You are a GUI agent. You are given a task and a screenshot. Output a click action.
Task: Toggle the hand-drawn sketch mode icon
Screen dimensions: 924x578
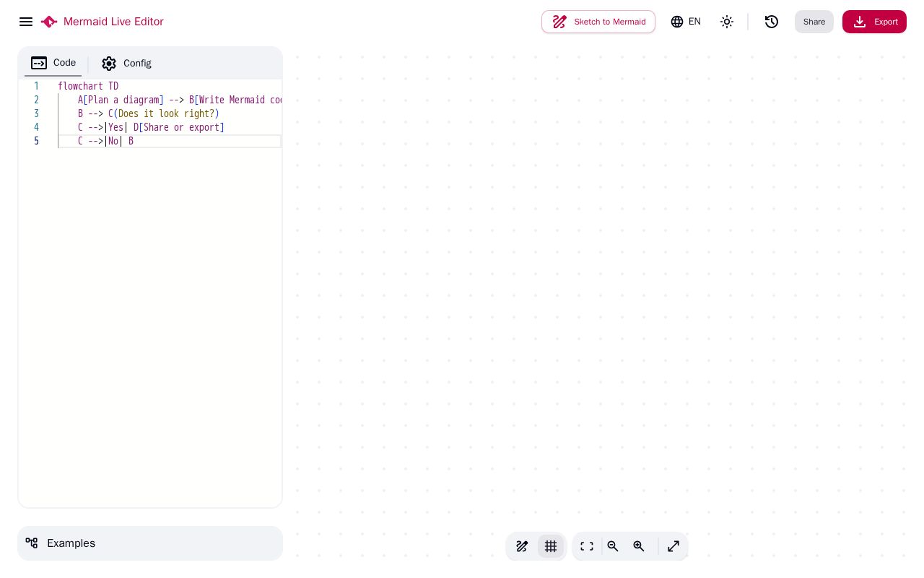point(522,546)
